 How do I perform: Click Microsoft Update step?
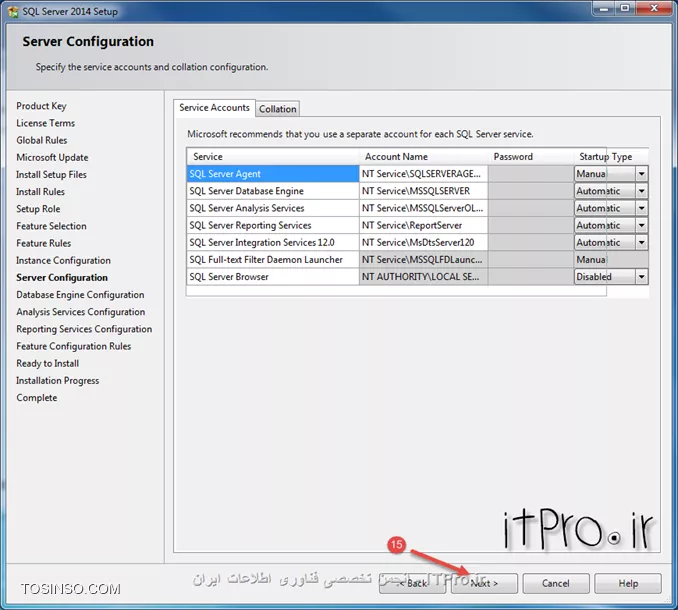pos(52,157)
